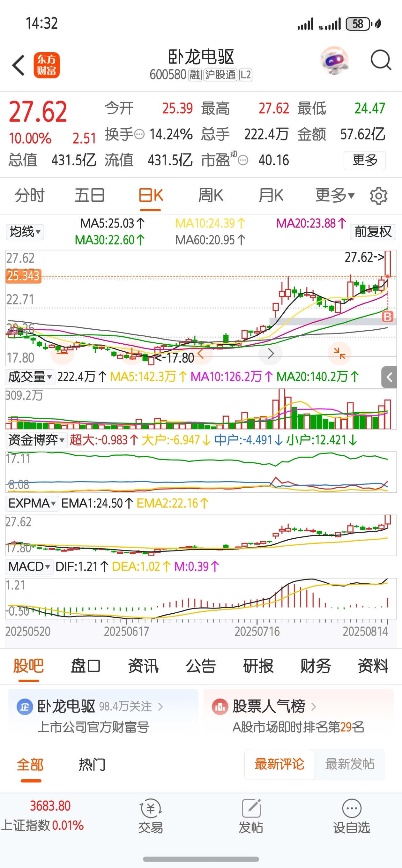Image resolution: width=402 pixels, height=868 pixels.
Task: Tap the stock name 卧龙电驱 title
Action: pos(201,56)
